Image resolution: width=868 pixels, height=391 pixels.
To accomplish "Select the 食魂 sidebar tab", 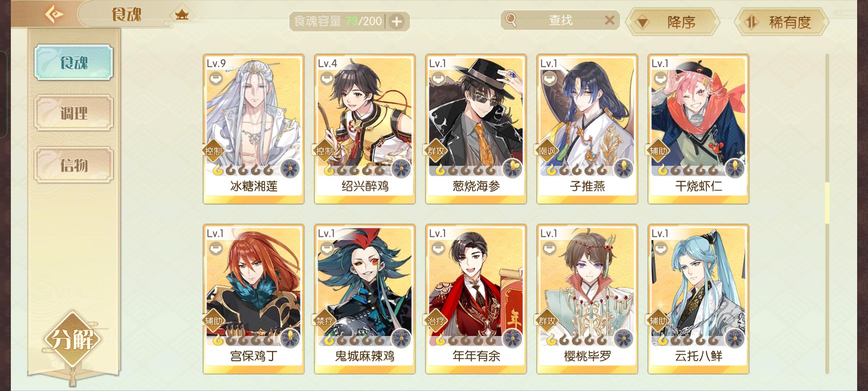I will pos(74,62).
